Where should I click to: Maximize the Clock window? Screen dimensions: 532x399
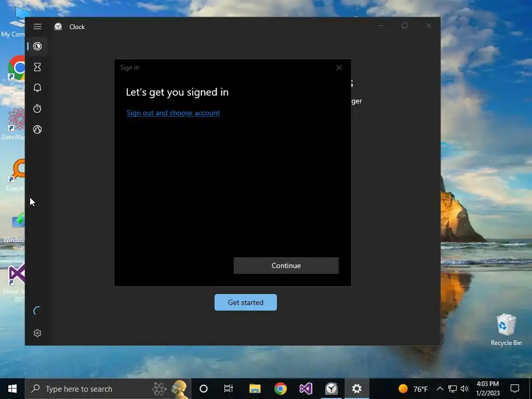pyautogui.click(x=404, y=26)
